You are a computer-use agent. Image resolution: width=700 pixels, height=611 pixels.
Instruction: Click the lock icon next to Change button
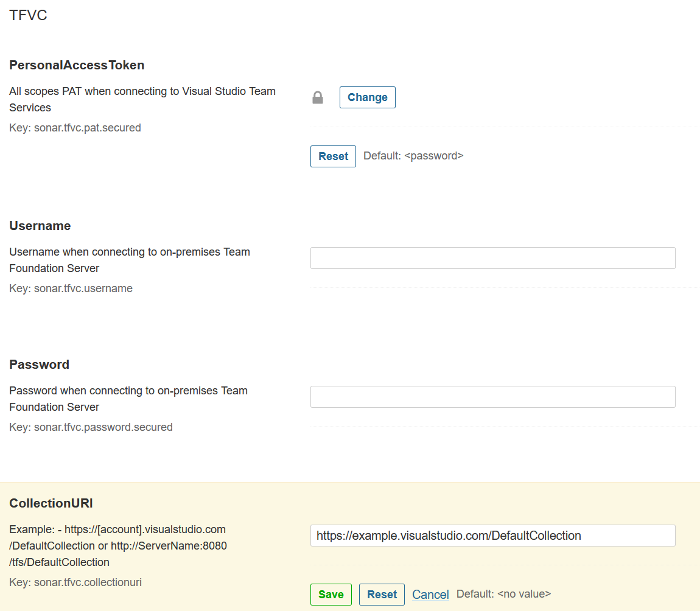pos(317,97)
